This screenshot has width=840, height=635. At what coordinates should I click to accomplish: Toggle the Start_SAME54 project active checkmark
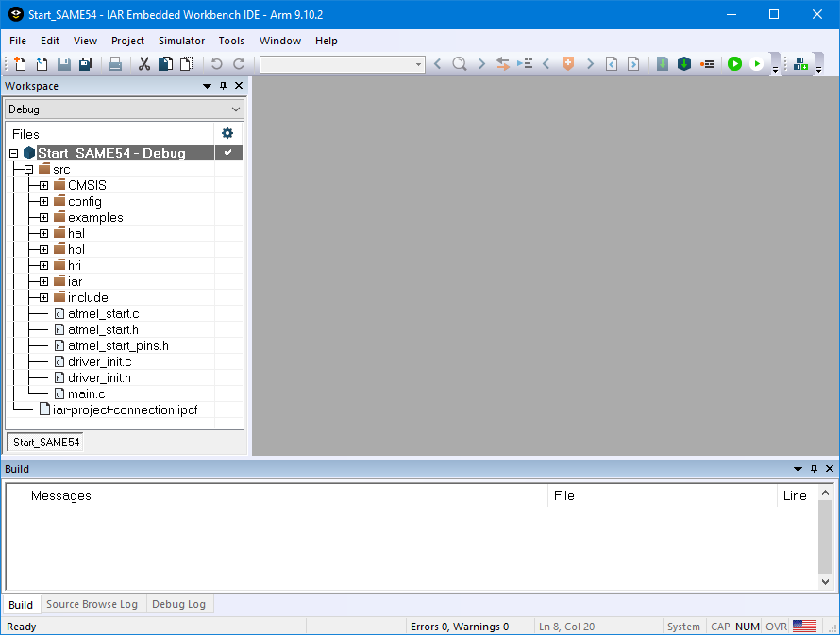(227, 153)
